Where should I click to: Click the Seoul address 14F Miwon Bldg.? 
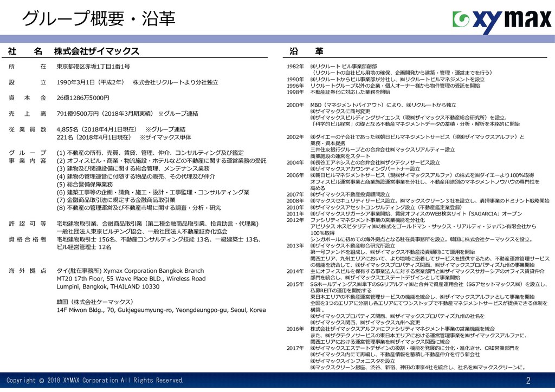pyautogui.click(x=161, y=310)
